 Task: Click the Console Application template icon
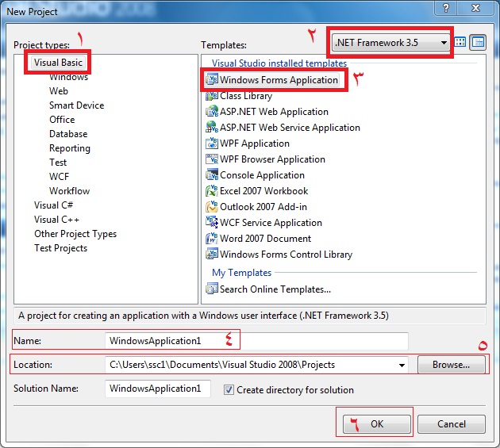[212, 175]
